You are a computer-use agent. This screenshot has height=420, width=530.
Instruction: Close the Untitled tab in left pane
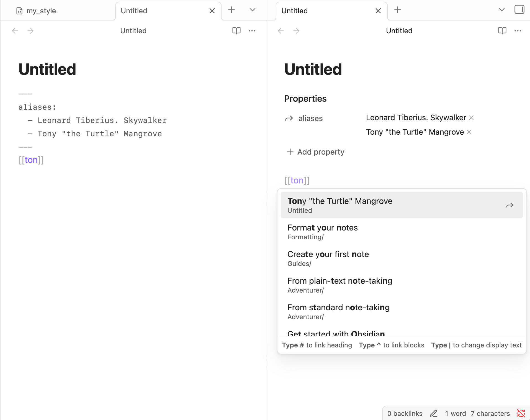point(212,11)
